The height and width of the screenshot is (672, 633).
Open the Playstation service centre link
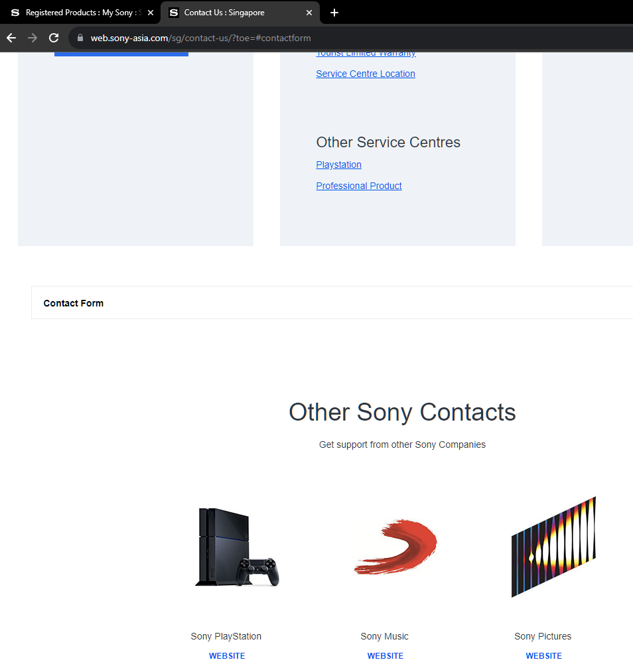pyautogui.click(x=338, y=165)
